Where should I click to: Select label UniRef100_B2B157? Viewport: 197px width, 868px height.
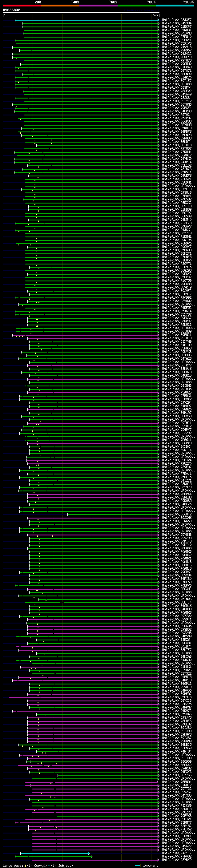(x=176, y=826)
